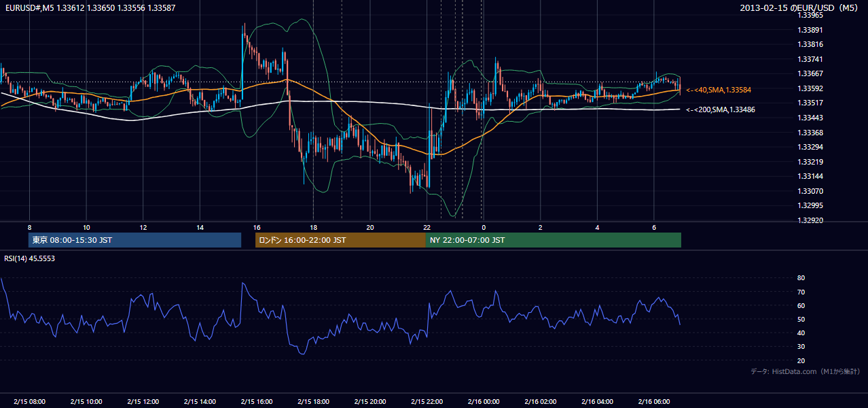Click the RSI scale value 50
This screenshot has width=868, height=408.
(x=801, y=319)
